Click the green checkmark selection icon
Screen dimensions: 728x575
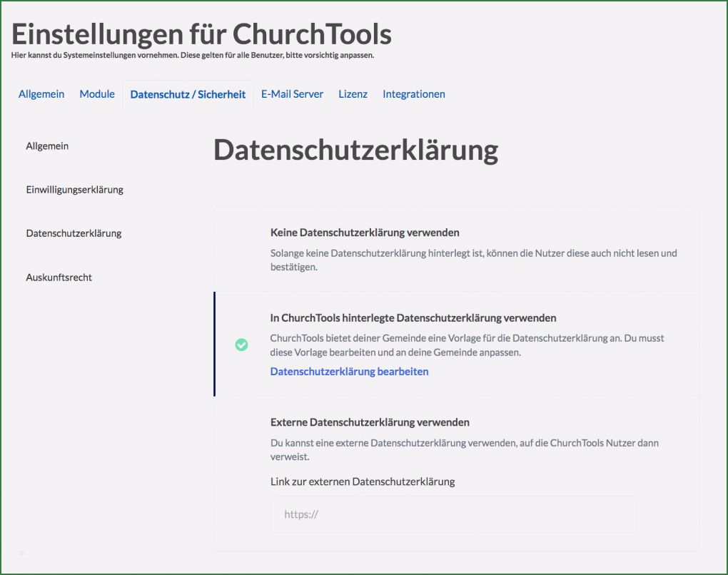[241, 345]
